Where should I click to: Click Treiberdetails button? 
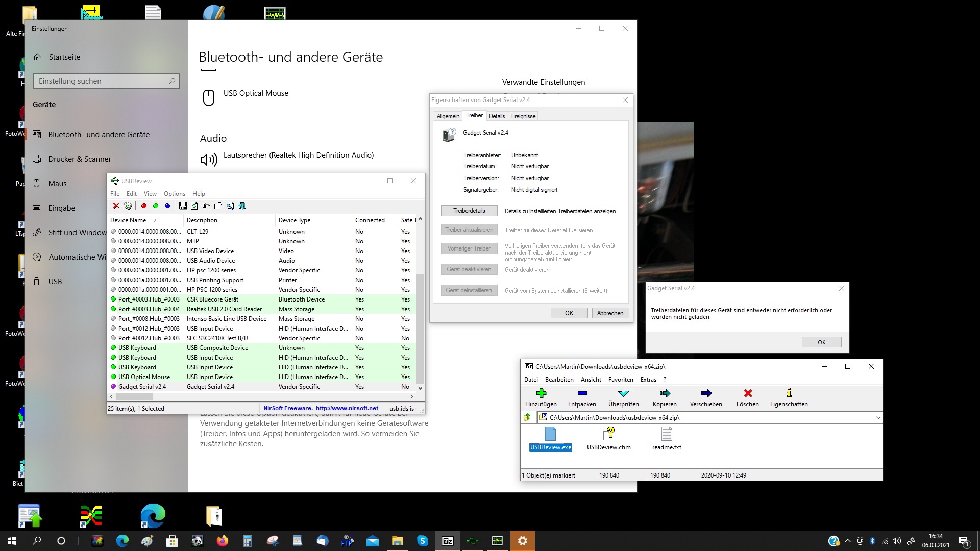point(469,211)
